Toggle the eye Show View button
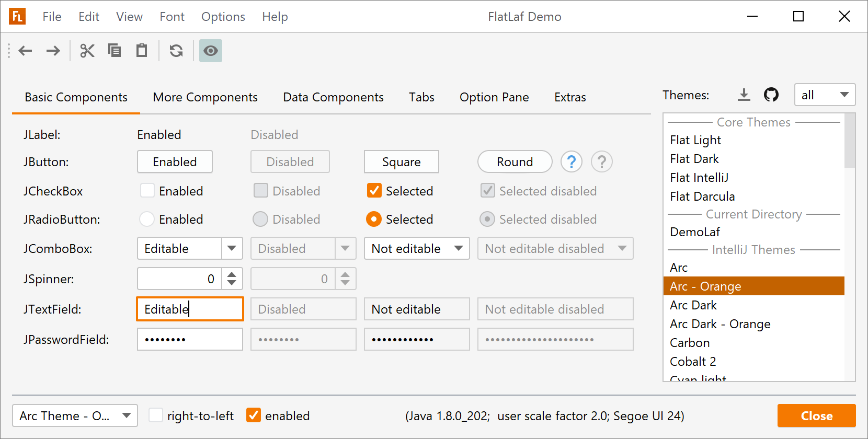Image resolution: width=868 pixels, height=439 pixels. (x=211, y=51)
